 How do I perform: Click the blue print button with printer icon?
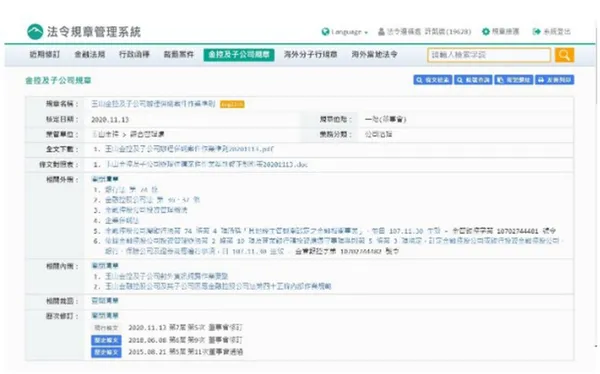(x=554, y=80)
